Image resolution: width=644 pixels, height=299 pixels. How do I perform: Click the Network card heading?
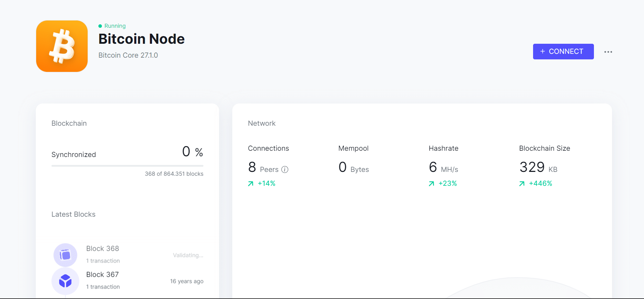262,123
